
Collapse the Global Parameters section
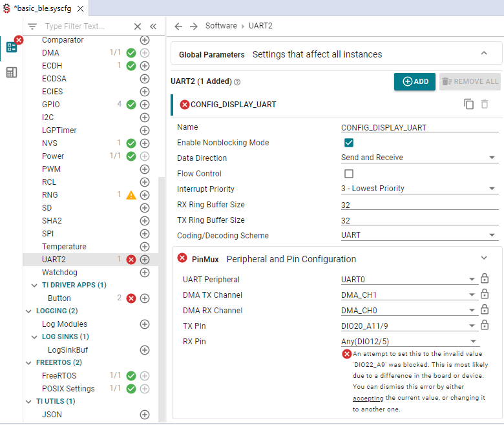pyautogui.click(x=484, y=54)
